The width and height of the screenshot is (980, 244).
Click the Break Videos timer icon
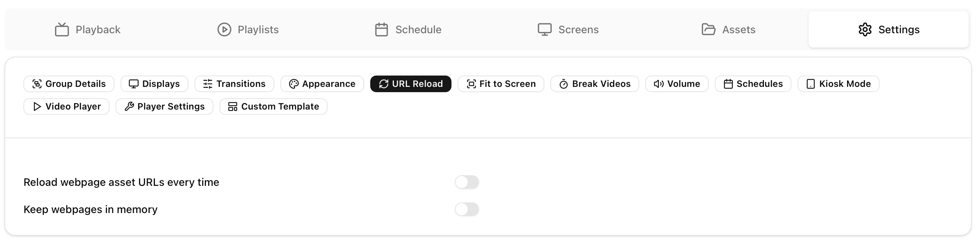(563, 84)
